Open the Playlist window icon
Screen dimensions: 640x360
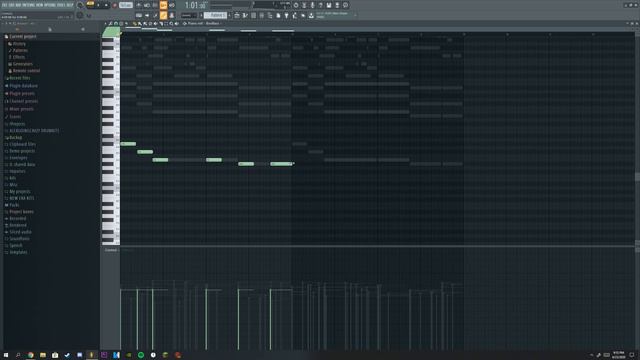pyautogui.click(x=237, y=15)
